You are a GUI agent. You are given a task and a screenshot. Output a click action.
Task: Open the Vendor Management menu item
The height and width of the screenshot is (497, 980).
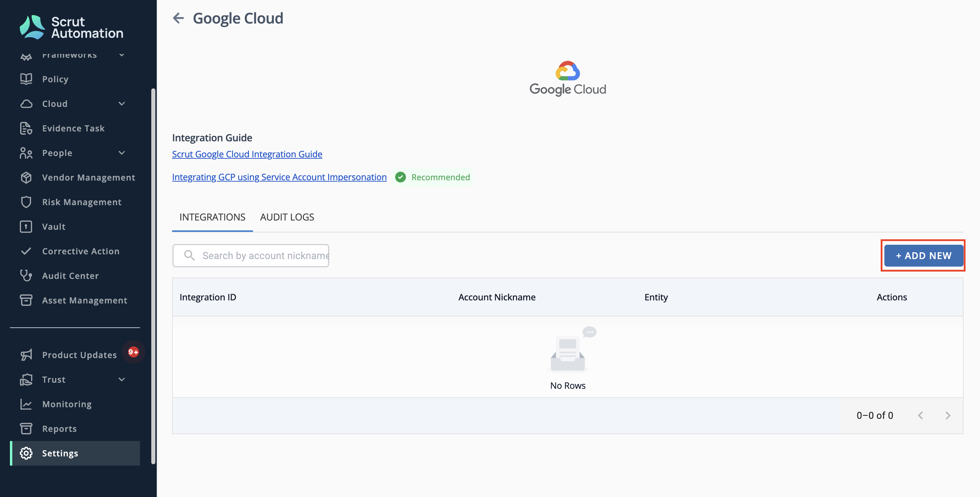[x=75, y=177]
